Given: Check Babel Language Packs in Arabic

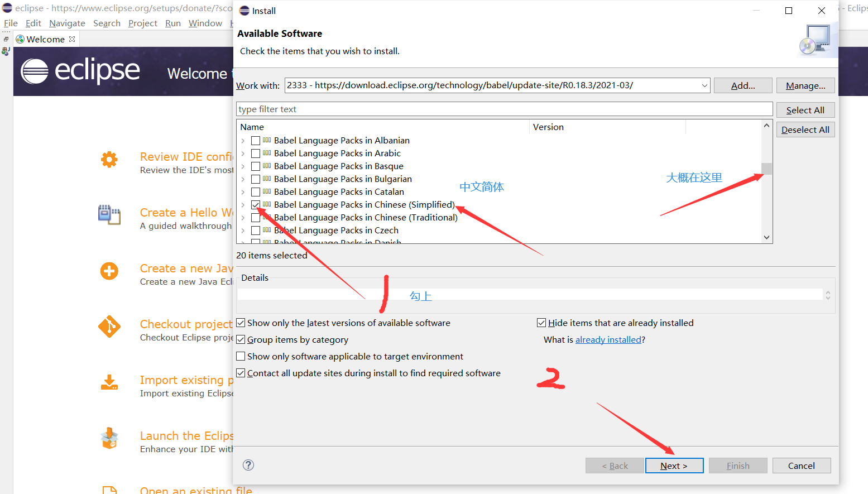Looking at the screenshot, I should coord(256,154).
